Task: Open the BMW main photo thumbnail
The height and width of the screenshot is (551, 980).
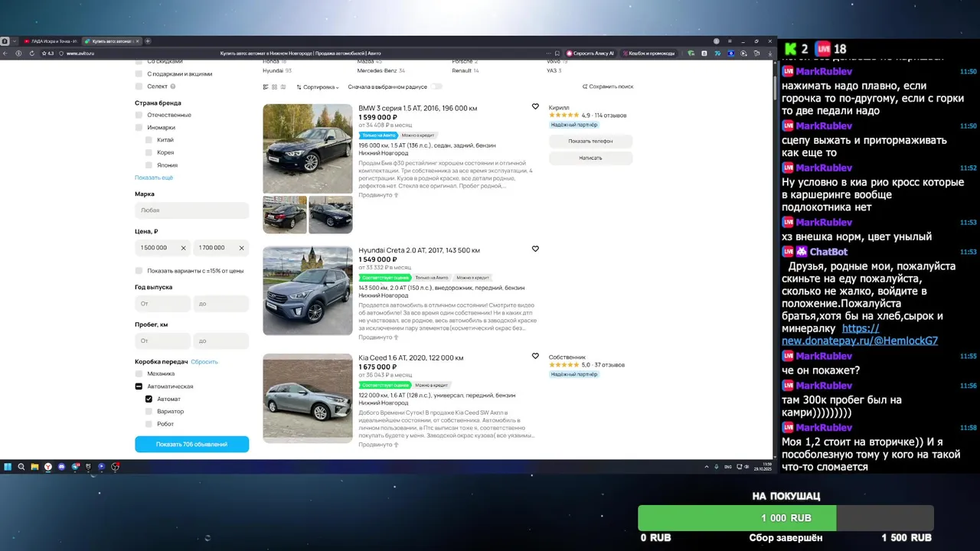Action: click(x=308, y=148)
